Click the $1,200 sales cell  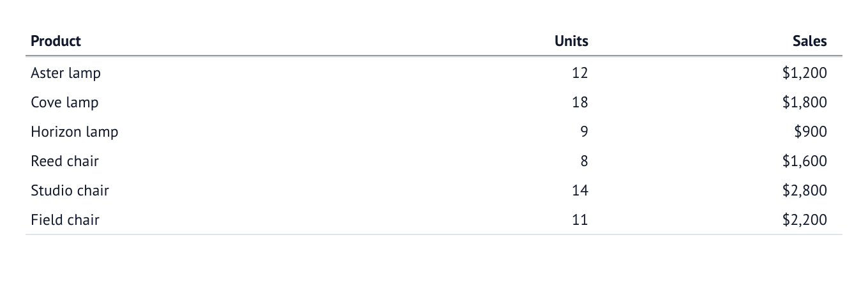(x=804, y=73)
